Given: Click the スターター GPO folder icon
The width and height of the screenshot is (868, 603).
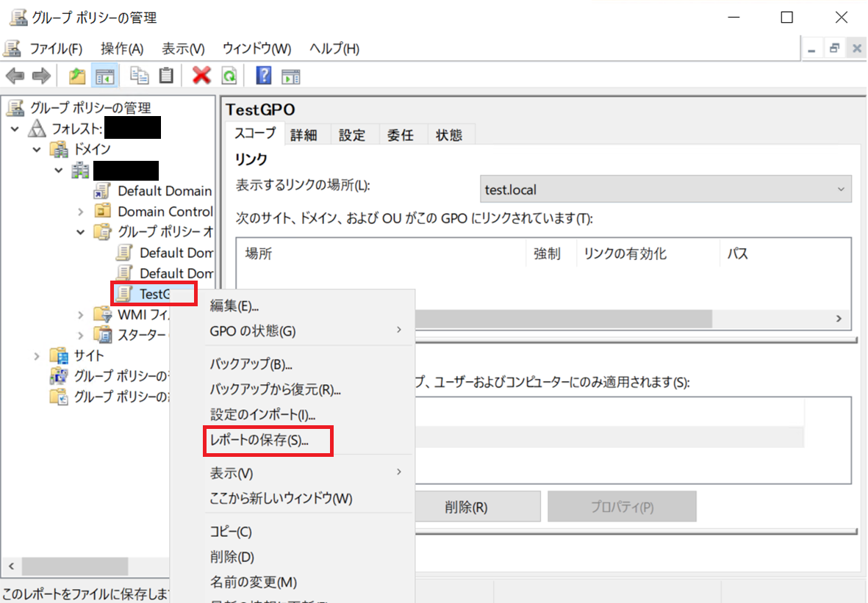Looking at the screenshot, I should tap(103, 335).
